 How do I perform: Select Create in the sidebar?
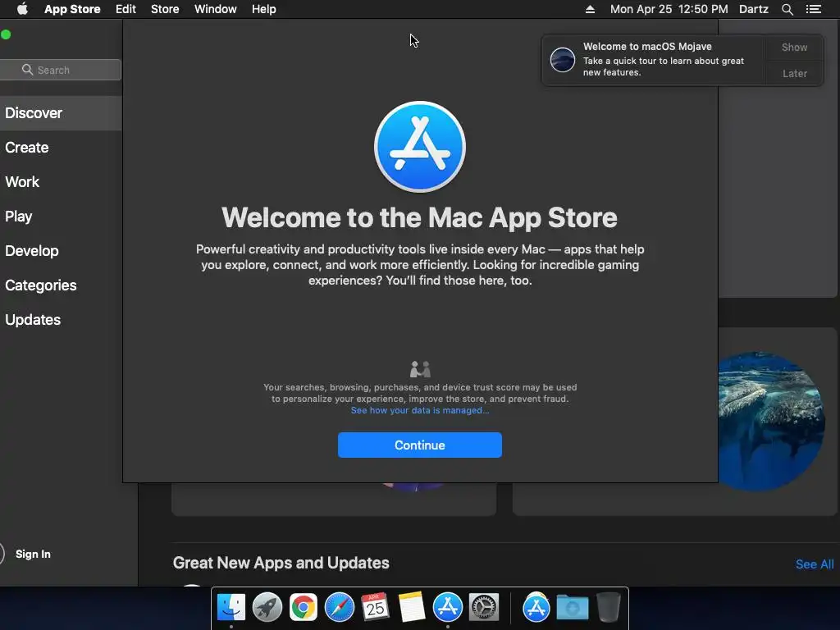(61, 148)
